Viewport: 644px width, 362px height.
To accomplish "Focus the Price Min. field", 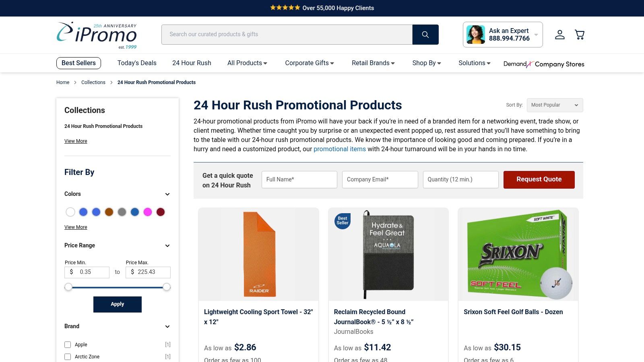I will point(87,272).
